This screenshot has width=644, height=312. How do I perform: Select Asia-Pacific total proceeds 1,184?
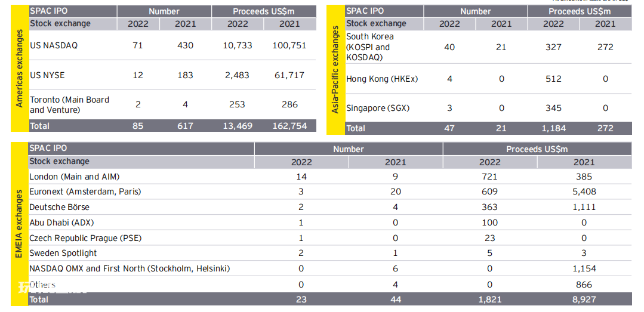[x=553, y=128]
